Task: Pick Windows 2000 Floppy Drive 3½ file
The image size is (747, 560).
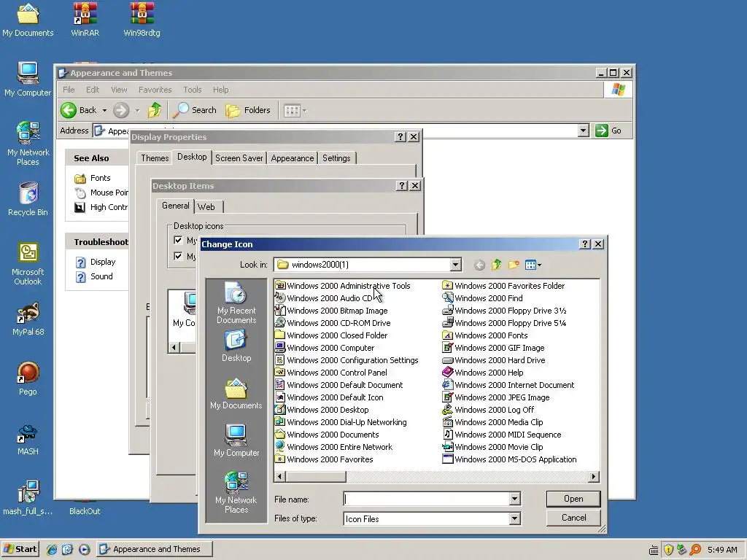Action: pos(505,311)
